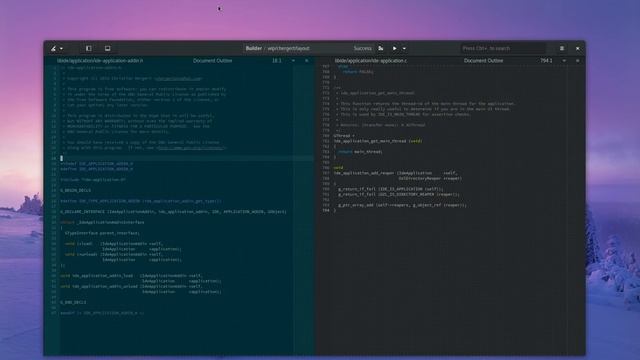The height and width of the screenshot is (360, 640).
Task: Run the project with the play button
Action: click(x=395, y=48)
